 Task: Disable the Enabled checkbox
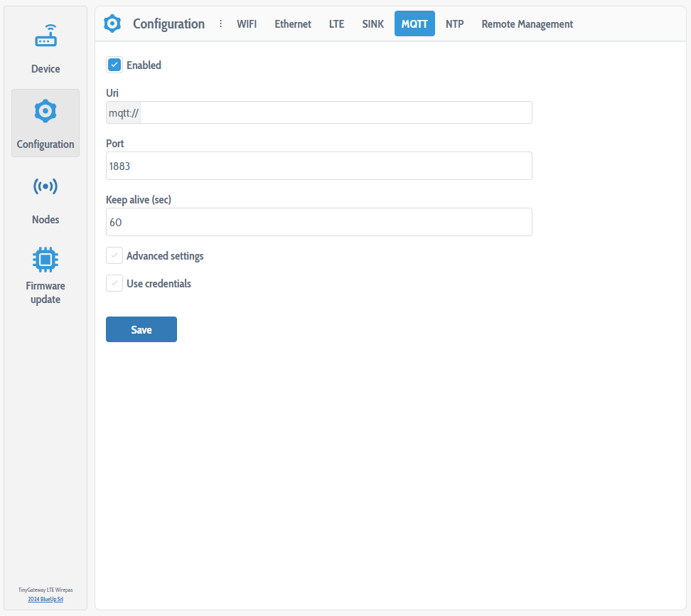[x=114, y=65]
